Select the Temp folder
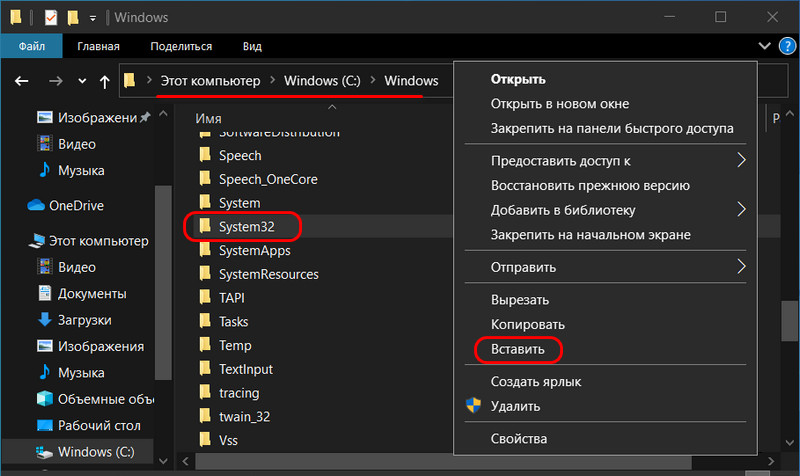 click(226, 345)
